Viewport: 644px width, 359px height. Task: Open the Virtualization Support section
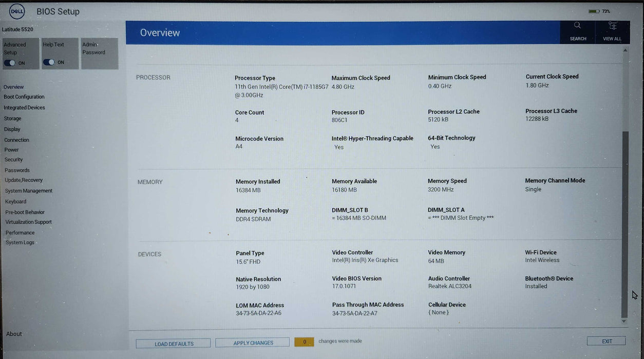tap(29, 222)
